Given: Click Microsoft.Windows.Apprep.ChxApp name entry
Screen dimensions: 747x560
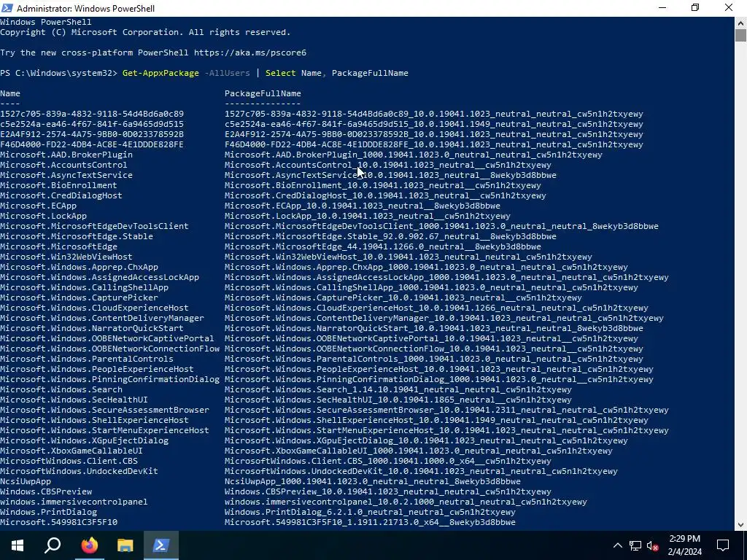Looking at the screenshot, I should tap(79, 267).
